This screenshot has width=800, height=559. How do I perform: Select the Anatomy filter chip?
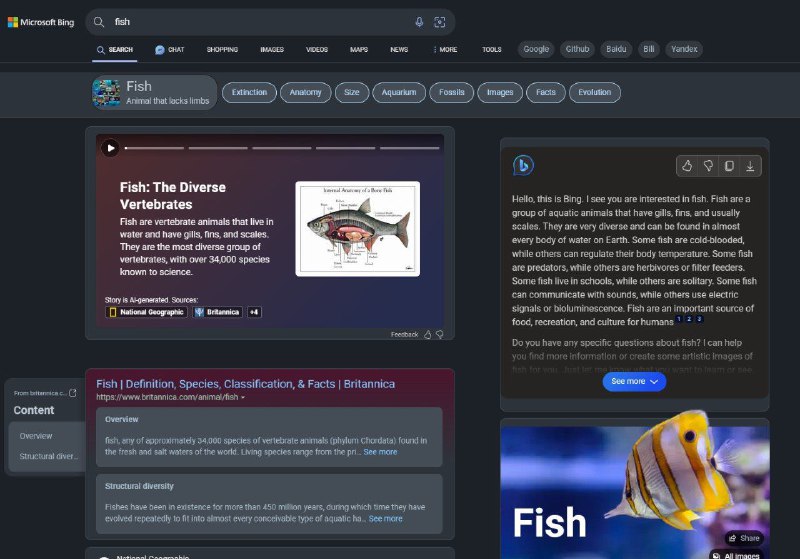click(305, 92)
